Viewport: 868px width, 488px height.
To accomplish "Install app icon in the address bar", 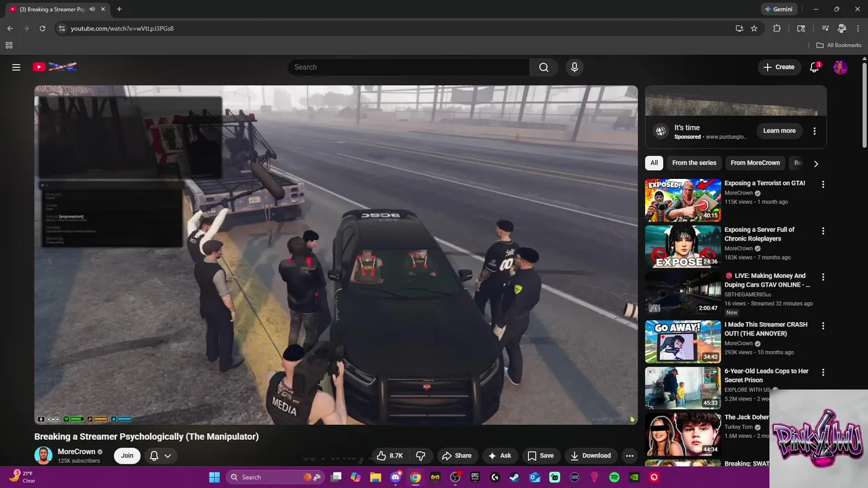I will 739,28.
